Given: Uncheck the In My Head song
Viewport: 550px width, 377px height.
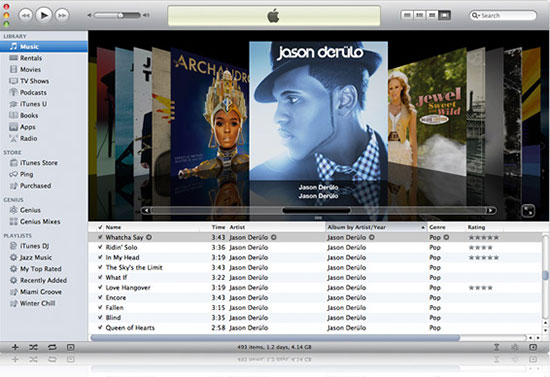Looking at the screenshot, I should [100, 257].
